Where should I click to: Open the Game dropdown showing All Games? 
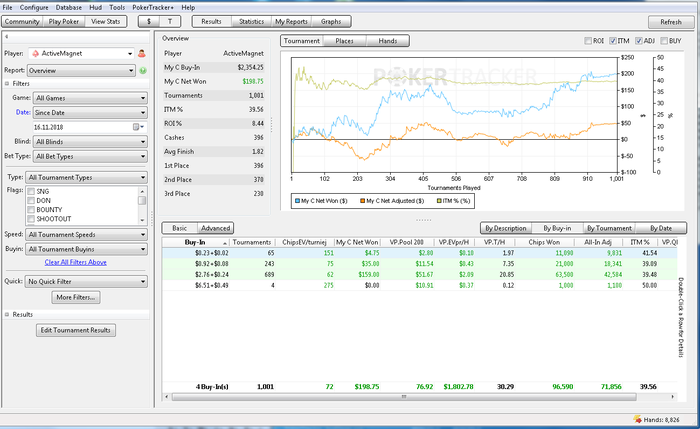[x=92, y=98]
